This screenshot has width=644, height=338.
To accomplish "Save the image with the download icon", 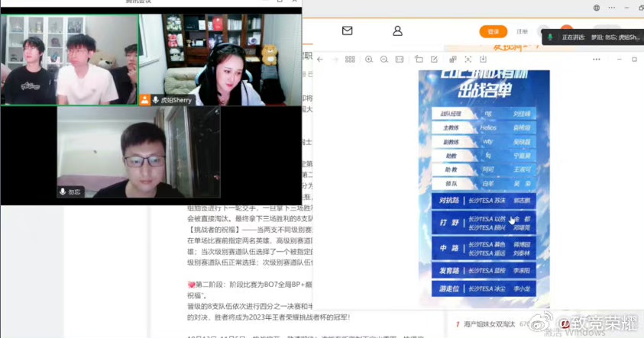I will click(483, 60).
